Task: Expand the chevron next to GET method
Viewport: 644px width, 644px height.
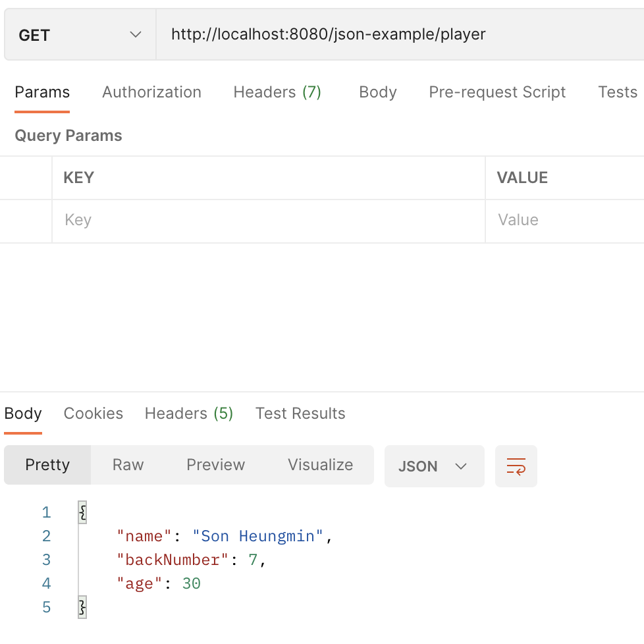Action: click(x=136, y=34)
